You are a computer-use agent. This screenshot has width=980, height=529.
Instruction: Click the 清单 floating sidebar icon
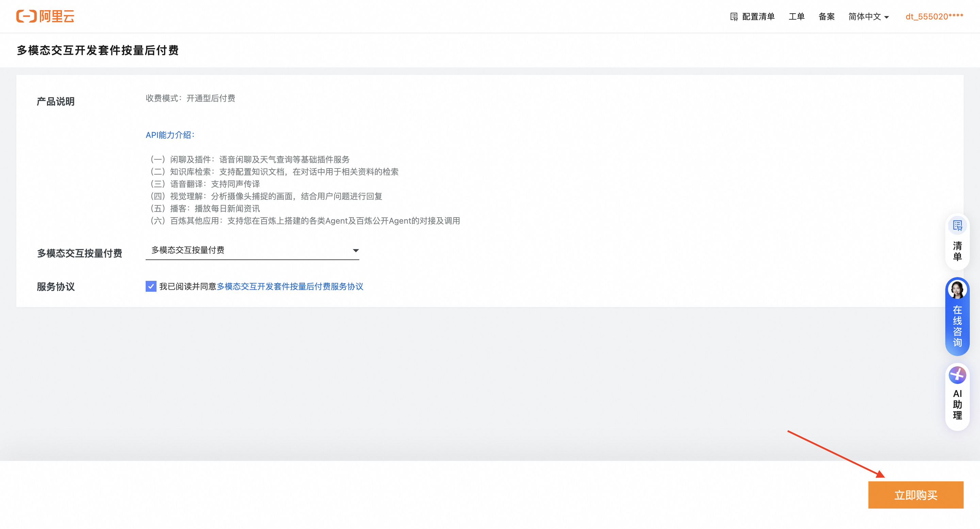click(957, 226)
